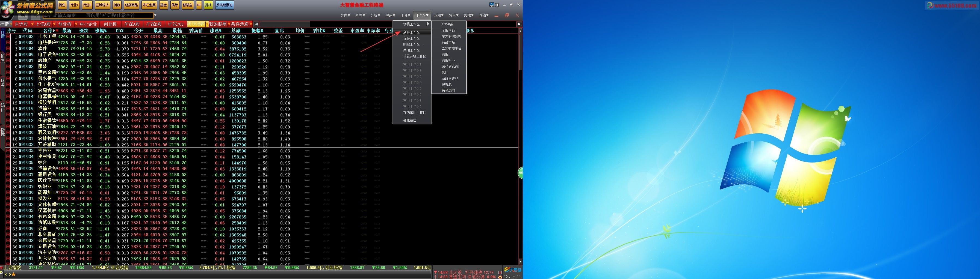Click the star favorite icon in bottom bar
This screenshot has width=980, height=279.
(14, 274)
